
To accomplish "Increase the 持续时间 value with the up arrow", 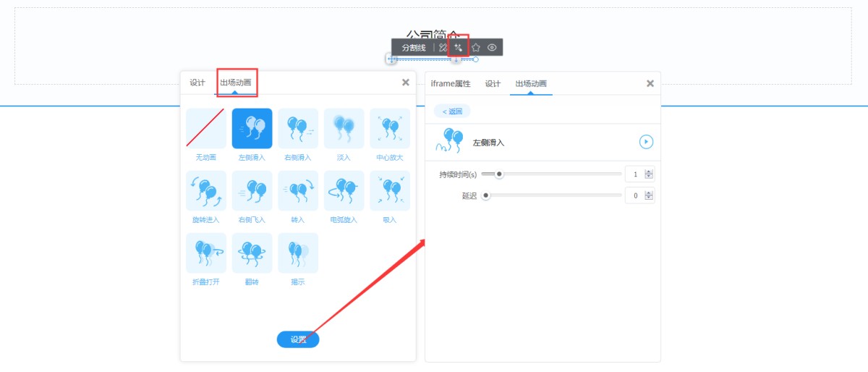I will coord(649,172).
